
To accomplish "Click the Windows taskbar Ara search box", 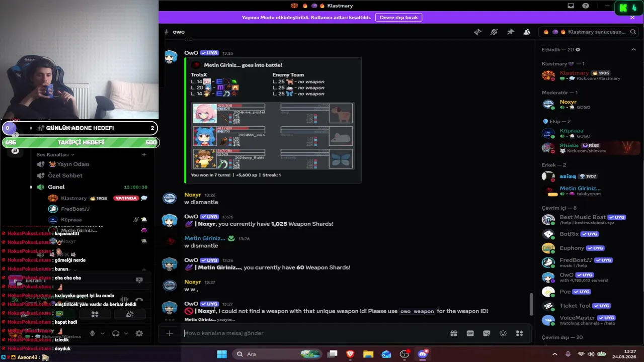I will pos(278,354).
